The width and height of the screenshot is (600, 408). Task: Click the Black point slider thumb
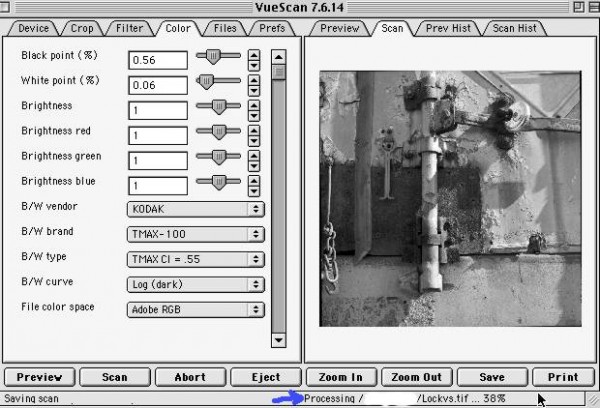pyautogui.click(x=214, y=57)
